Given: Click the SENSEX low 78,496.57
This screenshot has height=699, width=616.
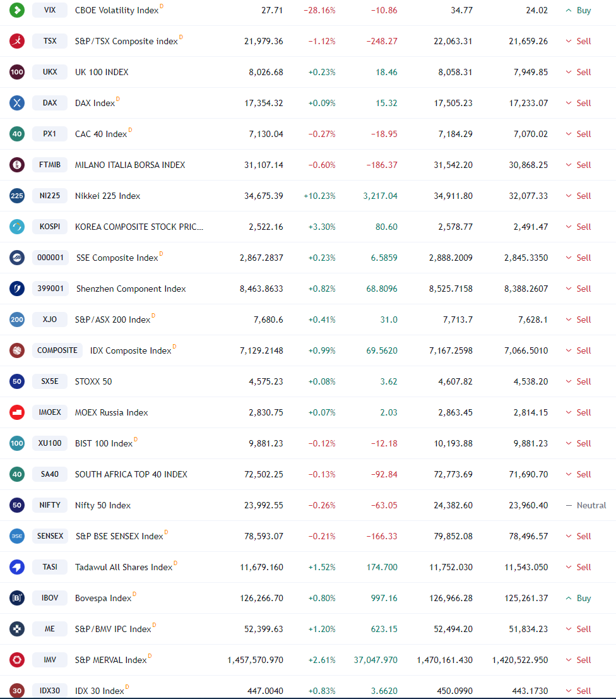Looking at the screenshot, I should point(528,536).
